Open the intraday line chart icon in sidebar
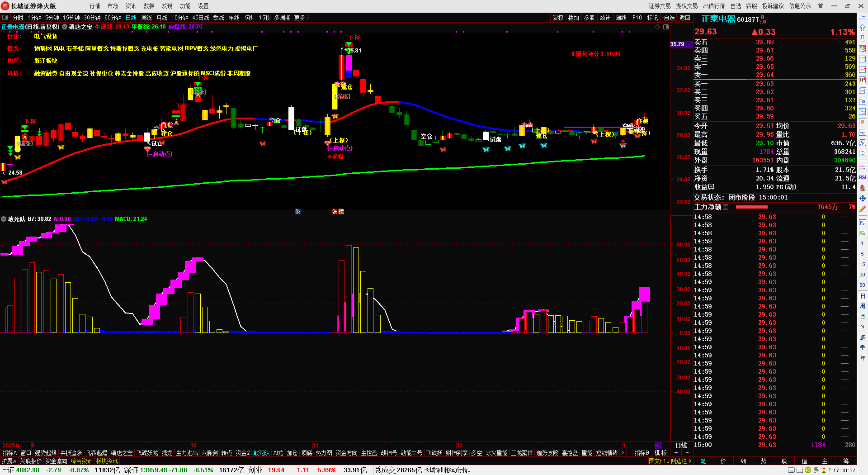The image size is (868, 475). [x=863, y=70]
